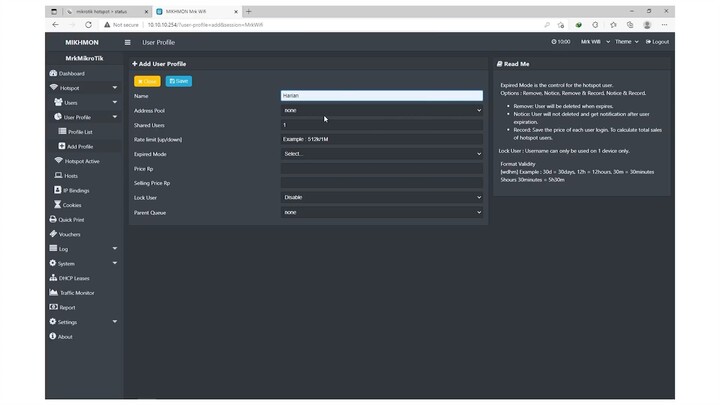Image resolution: width=720 pixels, height=405 pixels.
Task: Click the Shared Users field
Action: [382, 125]
